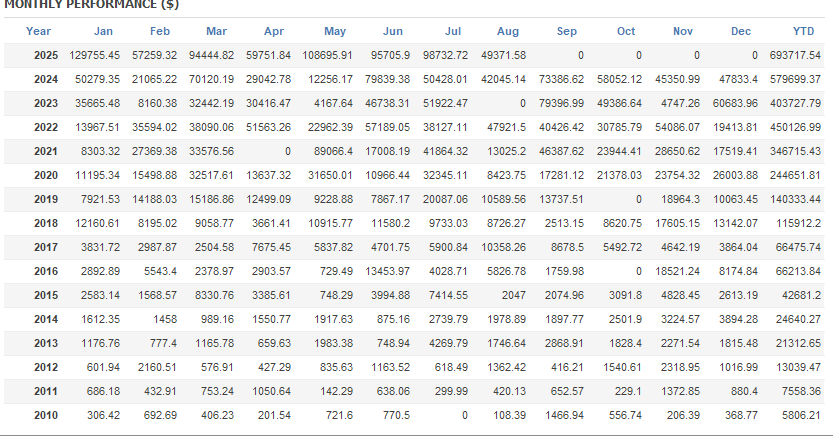
Task: Click the Year column header
Action: coord(38,31)
